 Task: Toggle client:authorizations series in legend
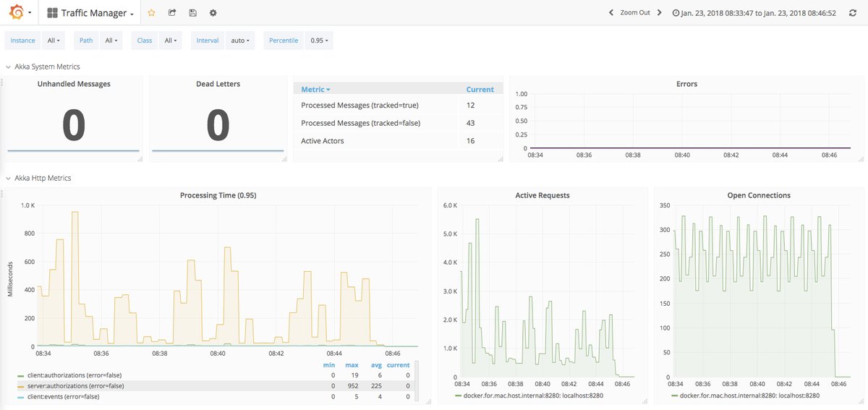(x=68, y=375)
